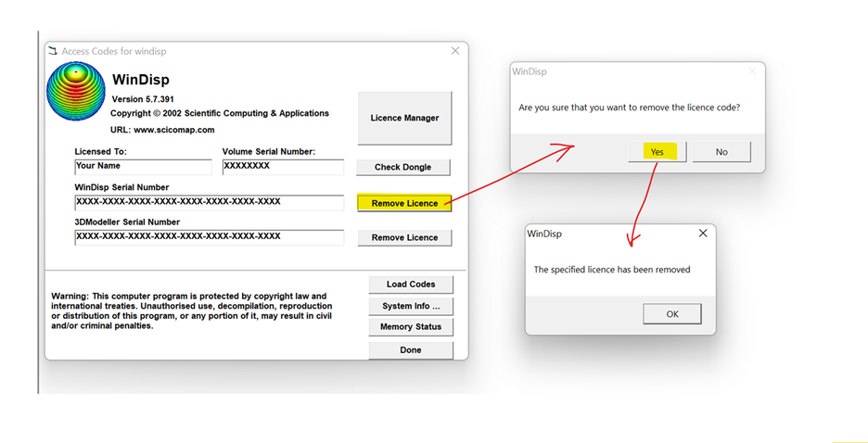The height and width of the screenshot is (443, 868).
Task: Click OK on licence removed message
Action: tap(672, 314)
